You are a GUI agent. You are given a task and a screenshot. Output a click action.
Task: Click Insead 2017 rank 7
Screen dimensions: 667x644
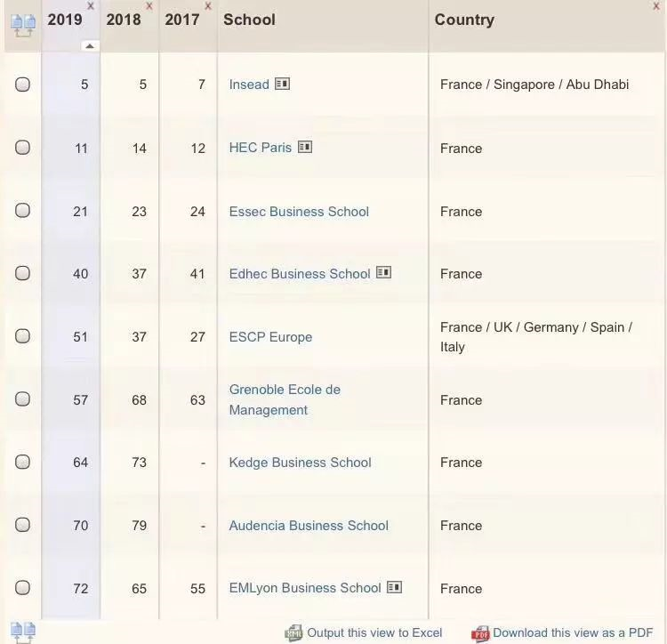[202, 85]
